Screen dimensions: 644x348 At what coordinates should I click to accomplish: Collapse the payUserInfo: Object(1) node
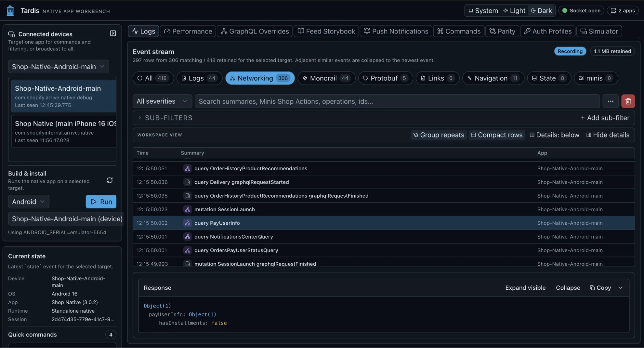pyautogui.click(x=182, y=315)
